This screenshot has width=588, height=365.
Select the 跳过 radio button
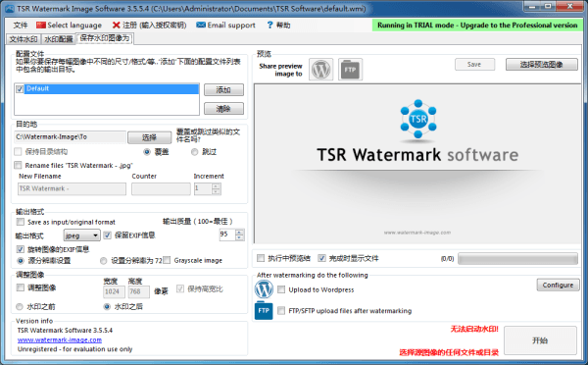coord(194,152)
